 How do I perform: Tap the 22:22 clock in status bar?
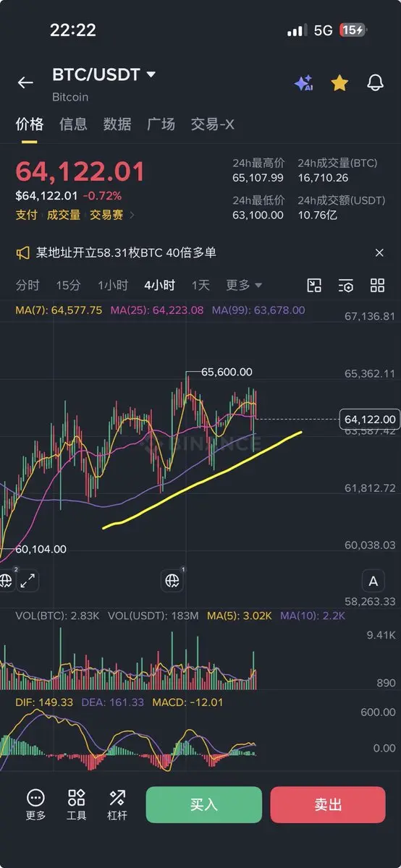73,30
